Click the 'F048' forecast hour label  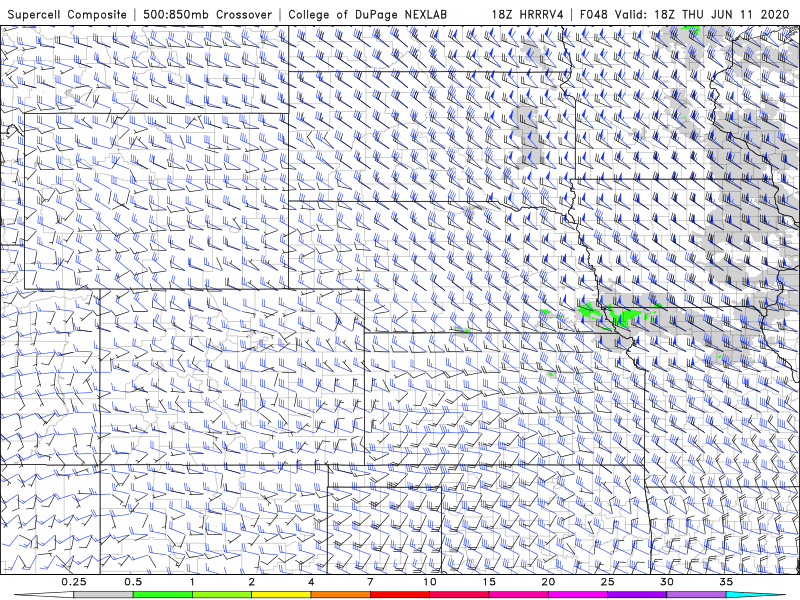pos(594,14)
